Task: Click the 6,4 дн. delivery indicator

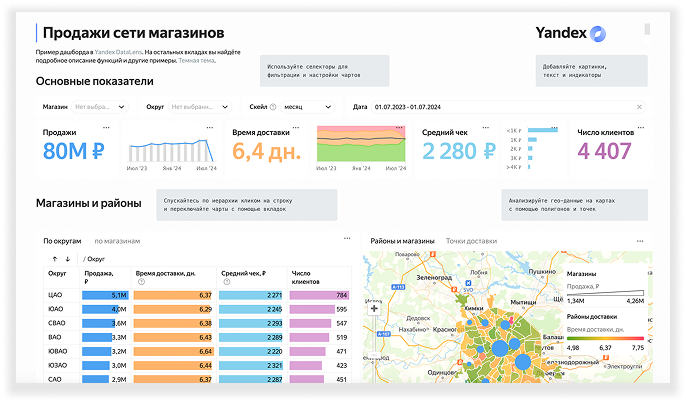Action: point(266,151)
